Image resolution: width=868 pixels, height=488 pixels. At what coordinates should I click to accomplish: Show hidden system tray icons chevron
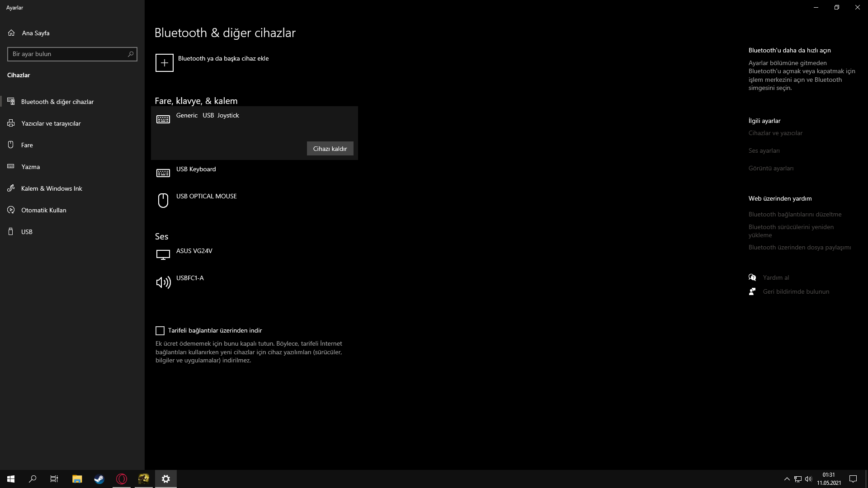[787, 479]
